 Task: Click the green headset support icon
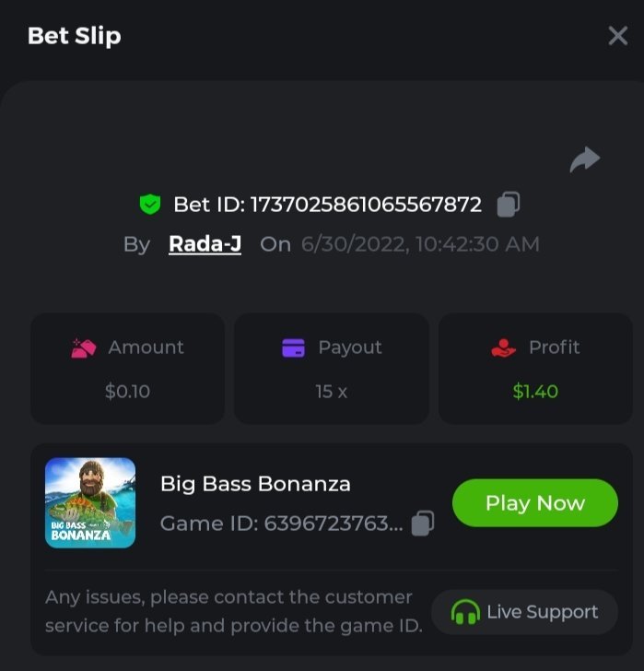coord(465,612)
